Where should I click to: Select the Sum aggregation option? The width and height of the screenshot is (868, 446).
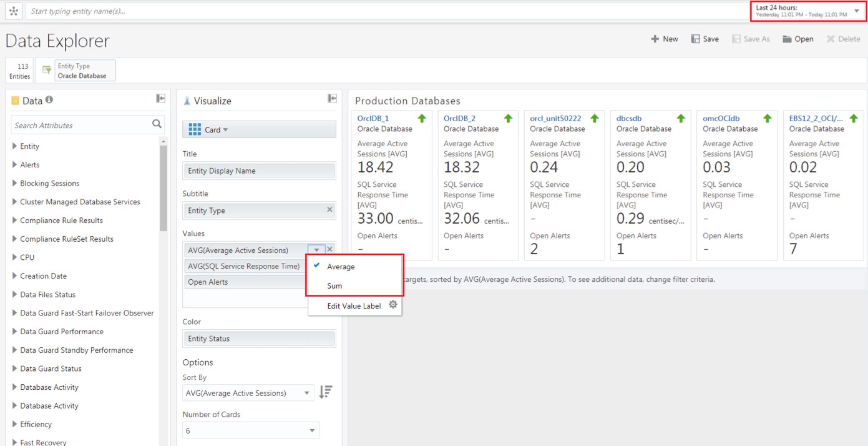pos(334,285)
